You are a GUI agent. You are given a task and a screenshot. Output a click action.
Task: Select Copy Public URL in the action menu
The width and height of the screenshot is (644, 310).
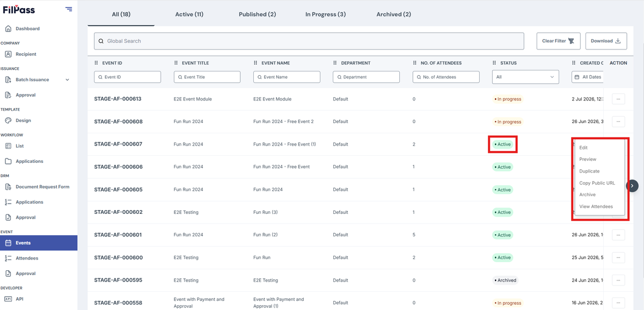[x=597, y=183]
